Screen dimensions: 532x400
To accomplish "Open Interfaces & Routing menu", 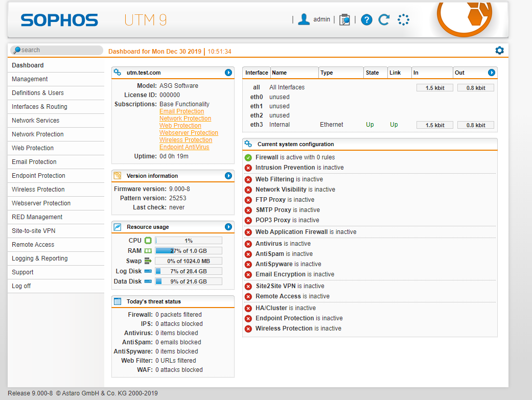I will [x=56, y=107].
